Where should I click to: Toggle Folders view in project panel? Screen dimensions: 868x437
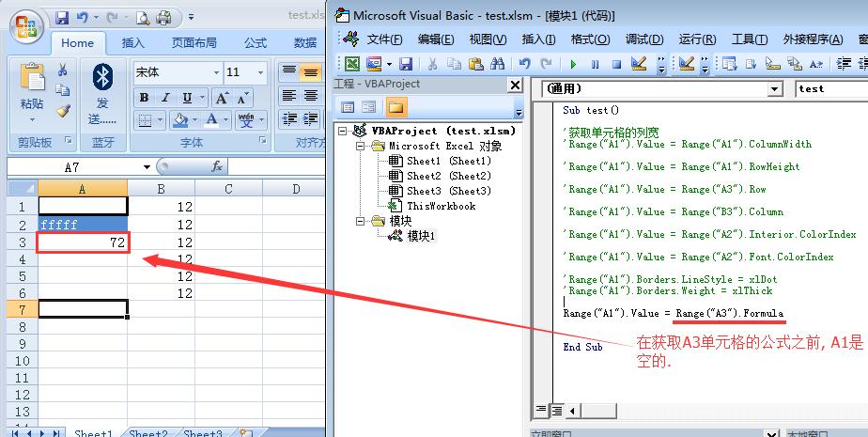[395, 107]
